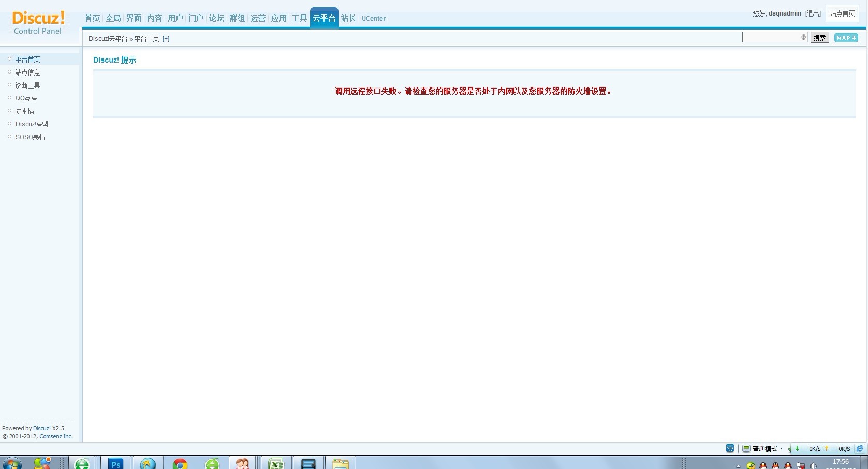Screen dimensions: 868x469
Task: Open QQ互联 in the sidebar
Action: [x=26, y=98]
